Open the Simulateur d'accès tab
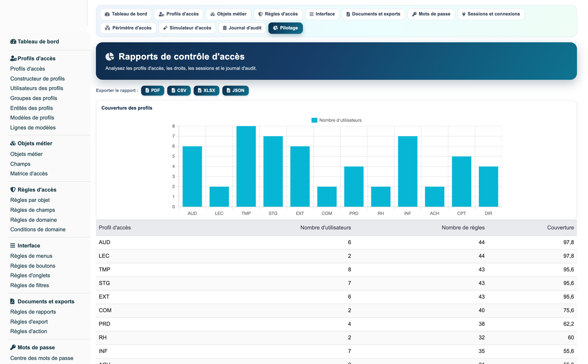The width and height of the screenshot is (588, 364). pos(187,28)
